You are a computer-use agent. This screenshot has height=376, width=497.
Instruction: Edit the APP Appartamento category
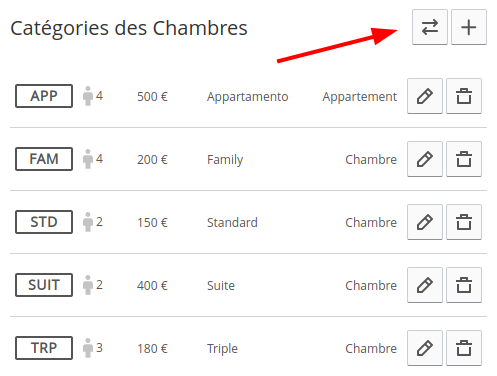point(425,96)
